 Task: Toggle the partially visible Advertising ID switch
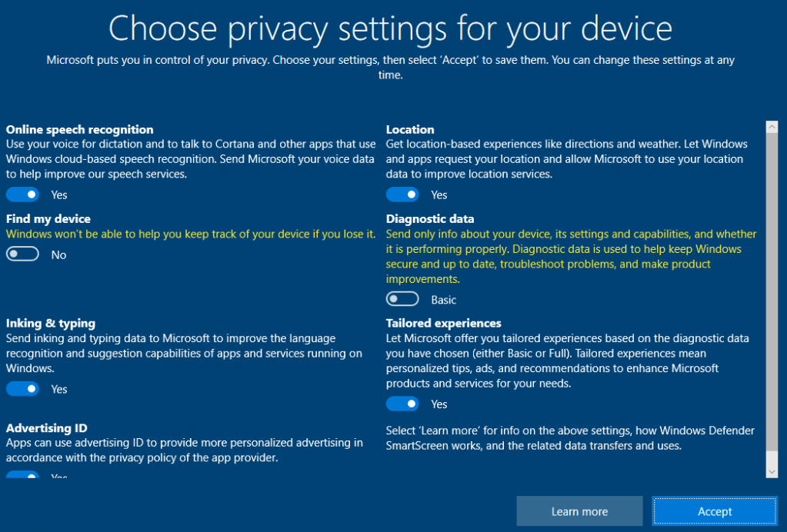tap(22, 475)
